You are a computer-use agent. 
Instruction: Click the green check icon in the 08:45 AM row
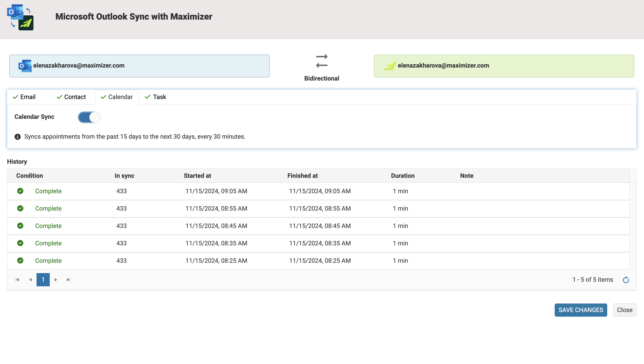pyautogui.click(x=20, y=226)
